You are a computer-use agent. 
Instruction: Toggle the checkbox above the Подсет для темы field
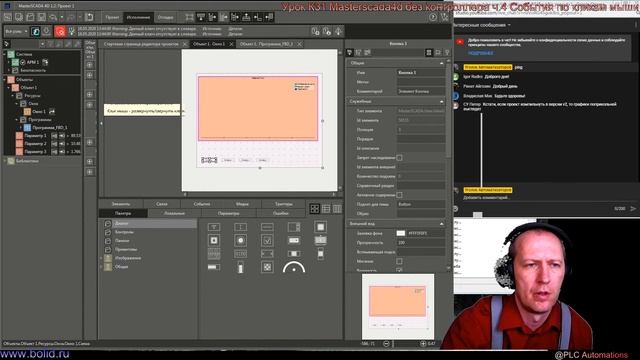coord(399,195)
